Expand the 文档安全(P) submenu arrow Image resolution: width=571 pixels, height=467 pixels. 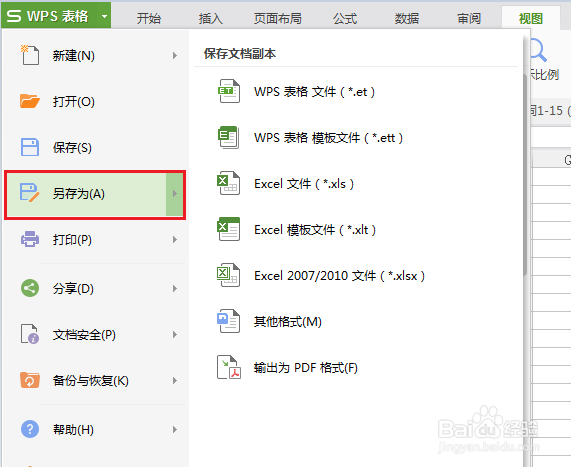[175, 334]
